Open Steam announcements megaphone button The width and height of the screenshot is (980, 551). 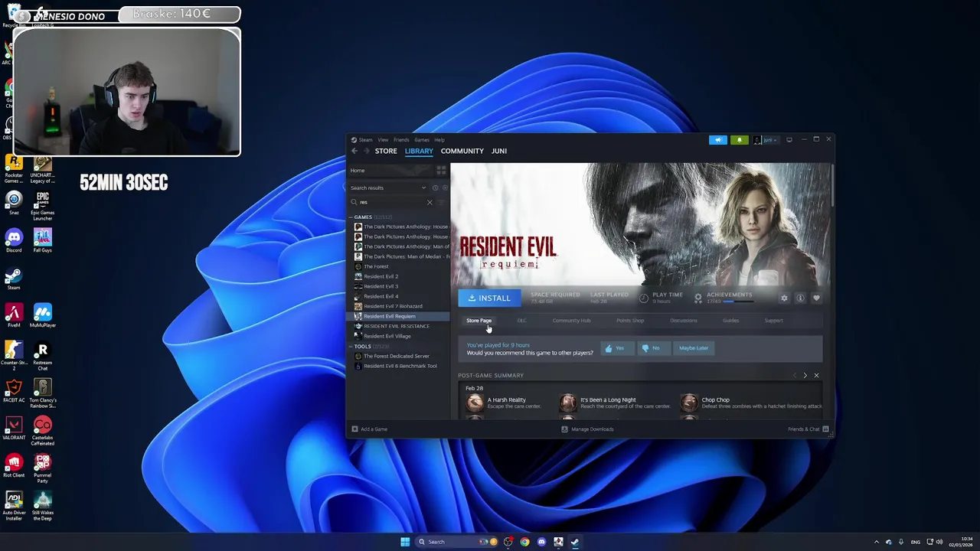(717, 140)
